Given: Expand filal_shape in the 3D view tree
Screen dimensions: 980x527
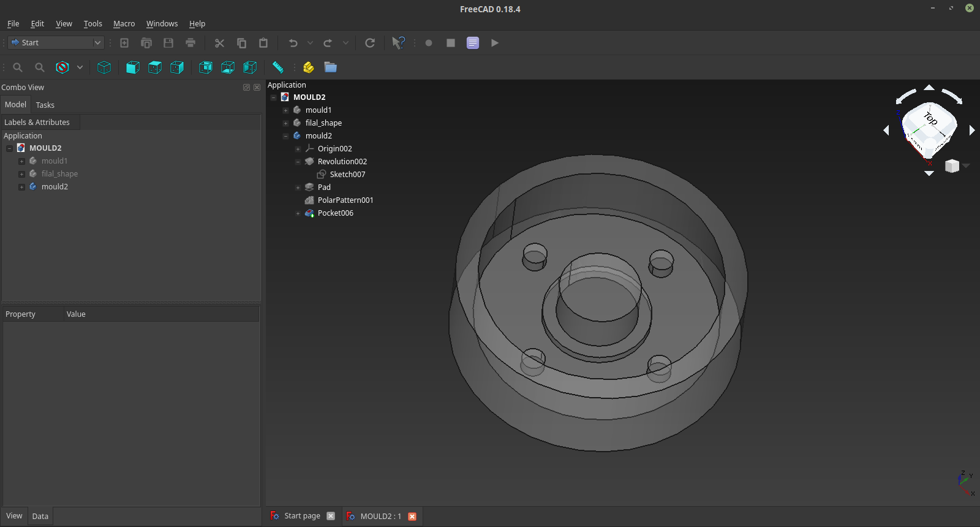Looking at the screenshot, I should [x=285, y=123].
